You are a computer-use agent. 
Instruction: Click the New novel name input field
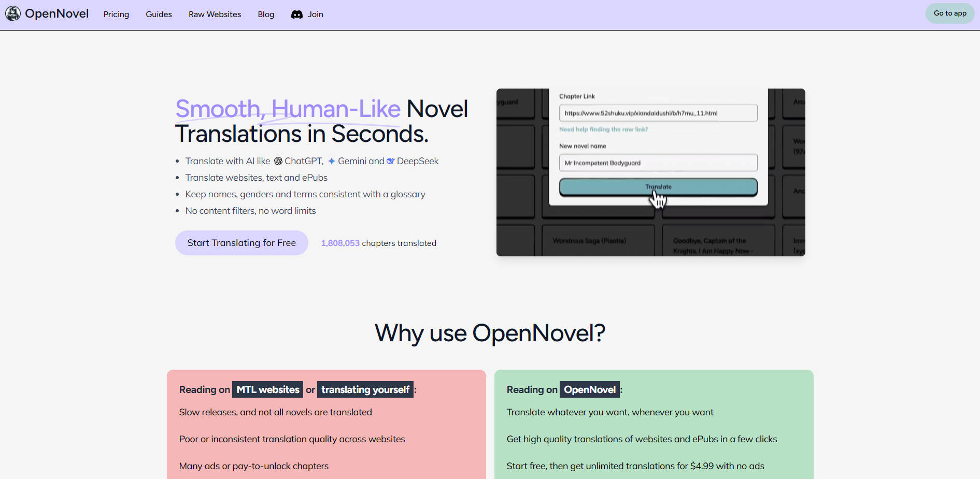658,163
